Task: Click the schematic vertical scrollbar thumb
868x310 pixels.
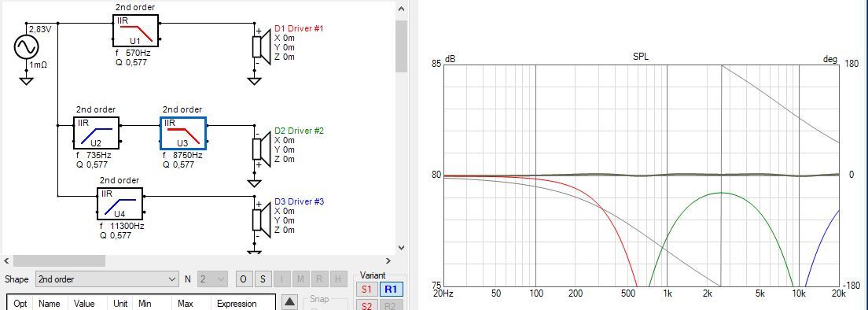Action: pos(402,46)
